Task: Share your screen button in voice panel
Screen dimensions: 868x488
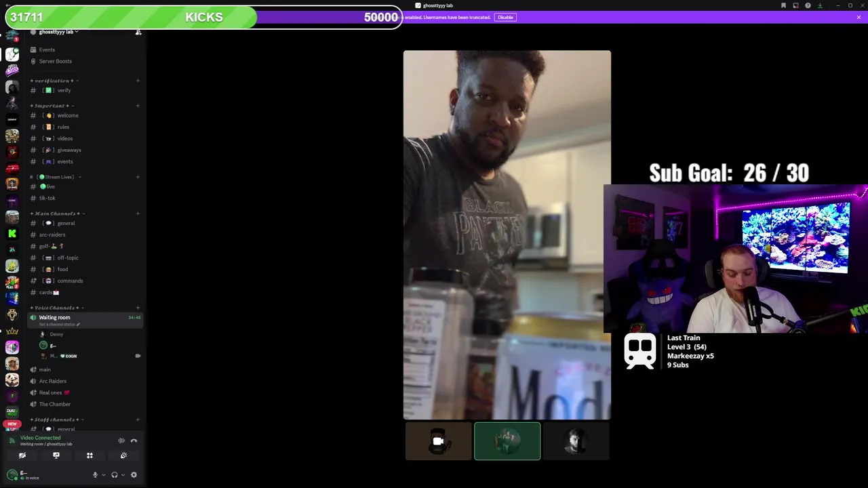Action: [x=56, y=455]
